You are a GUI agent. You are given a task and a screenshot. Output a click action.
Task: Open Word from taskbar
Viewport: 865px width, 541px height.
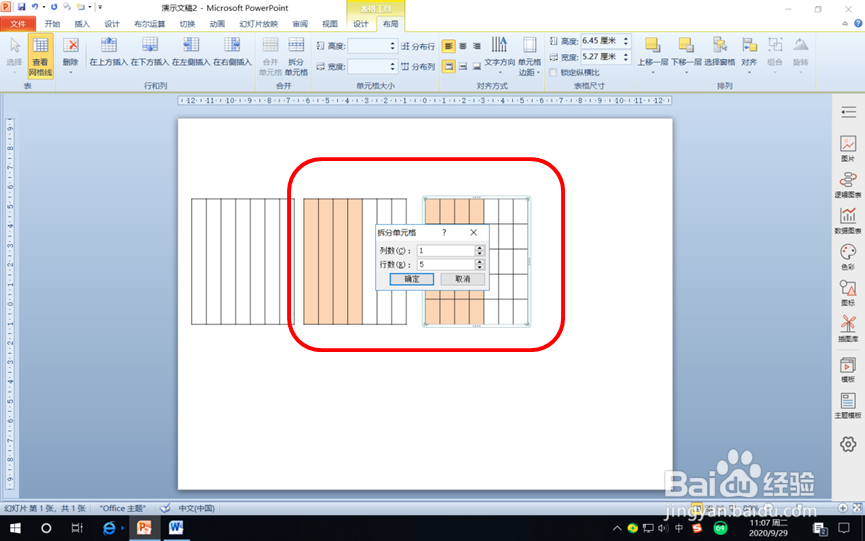click(176, 528)
